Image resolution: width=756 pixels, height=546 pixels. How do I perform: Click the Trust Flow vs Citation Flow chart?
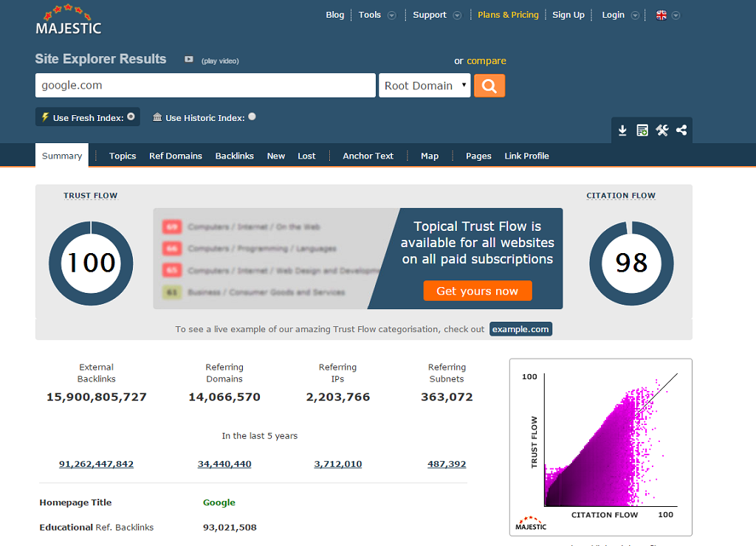[x=601, y=447]
